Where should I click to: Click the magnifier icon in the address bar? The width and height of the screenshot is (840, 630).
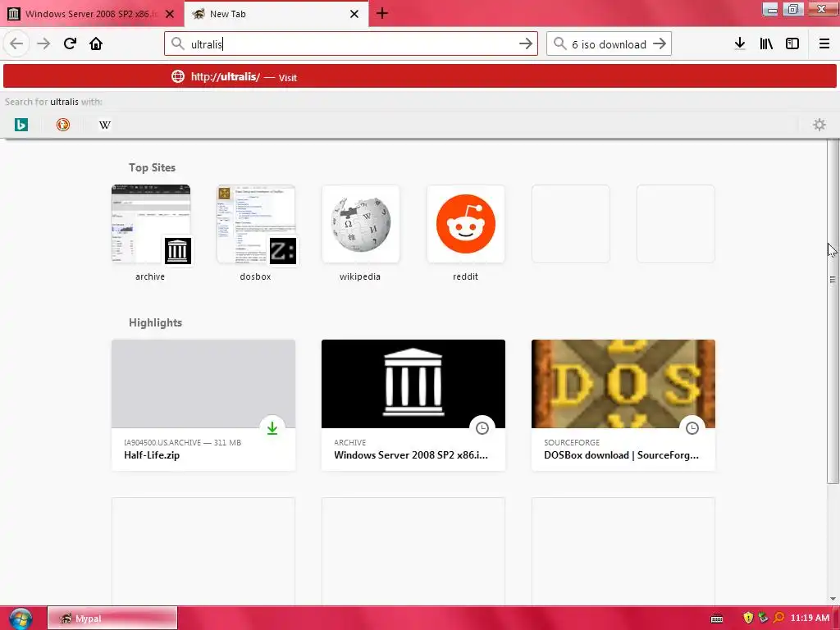(x=178, y=44)
